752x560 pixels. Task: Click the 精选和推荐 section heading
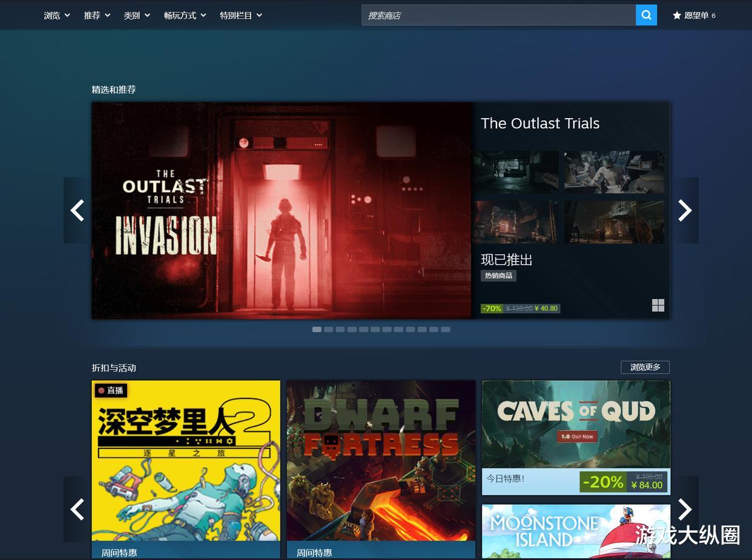click(114, 90)
